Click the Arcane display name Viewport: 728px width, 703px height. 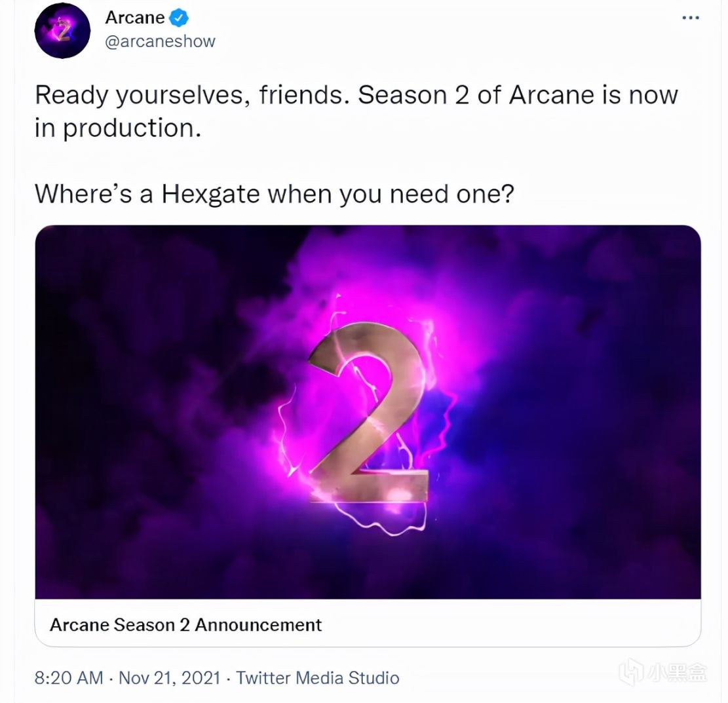(135, 18)
